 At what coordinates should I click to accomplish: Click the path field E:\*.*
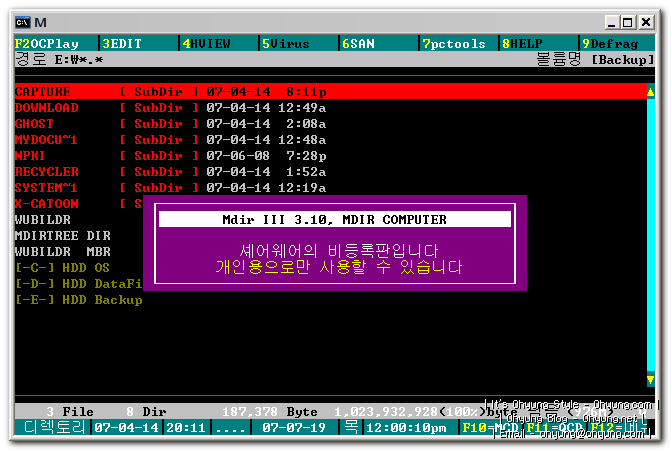coord(79,60)
